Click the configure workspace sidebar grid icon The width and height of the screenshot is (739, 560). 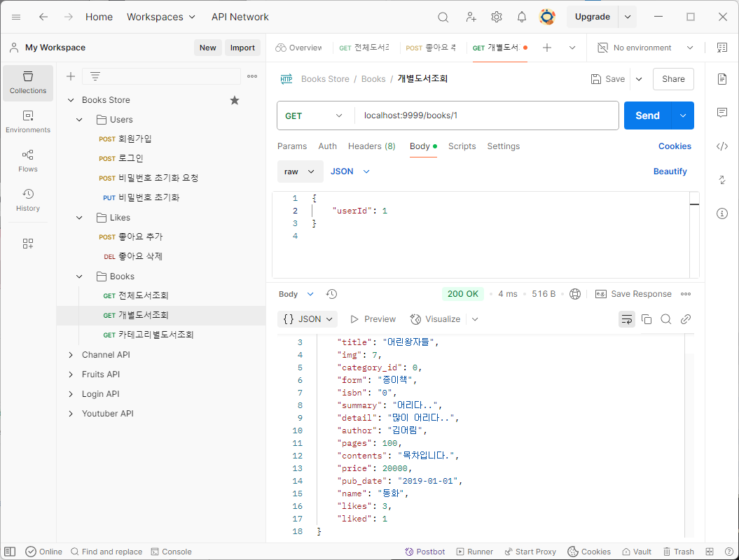[x=28, y=244]
